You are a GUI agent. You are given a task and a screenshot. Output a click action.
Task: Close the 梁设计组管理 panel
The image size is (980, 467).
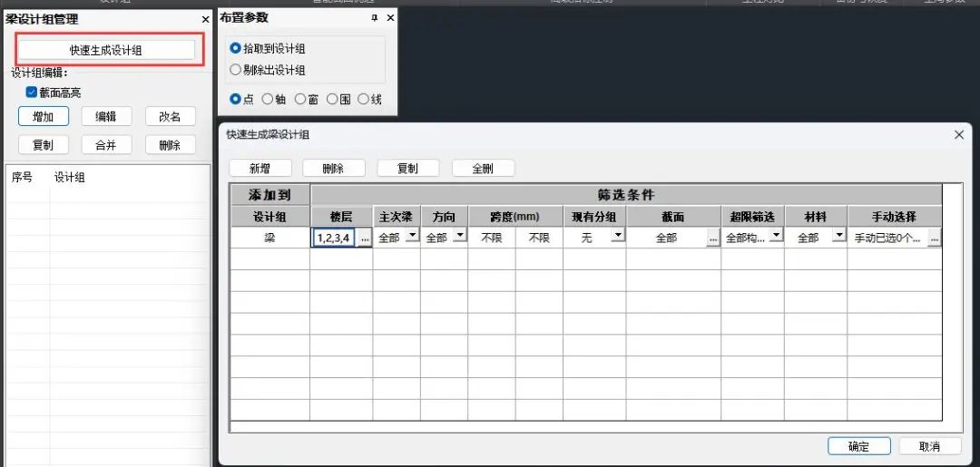pos(206,20)
